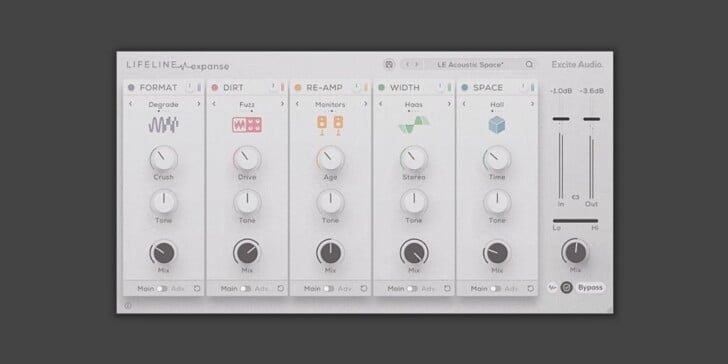The height and width of the screenshot is (364, 728).
Task: Open the LE Acoustic Space preset menu
Action: (470, 65)
